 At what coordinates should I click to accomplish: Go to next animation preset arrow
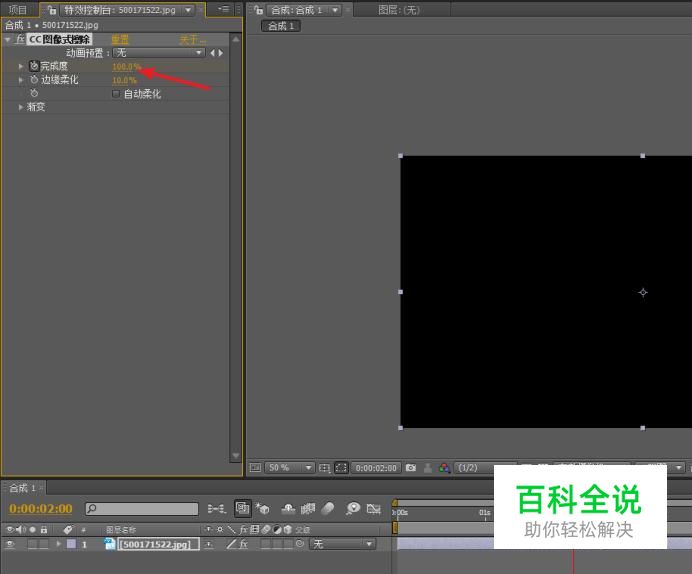tap(220, 53)
